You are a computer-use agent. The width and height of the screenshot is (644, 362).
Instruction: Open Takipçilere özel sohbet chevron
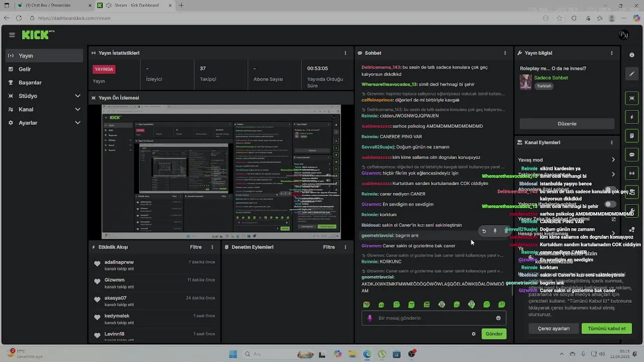click(x=613, y=174)
